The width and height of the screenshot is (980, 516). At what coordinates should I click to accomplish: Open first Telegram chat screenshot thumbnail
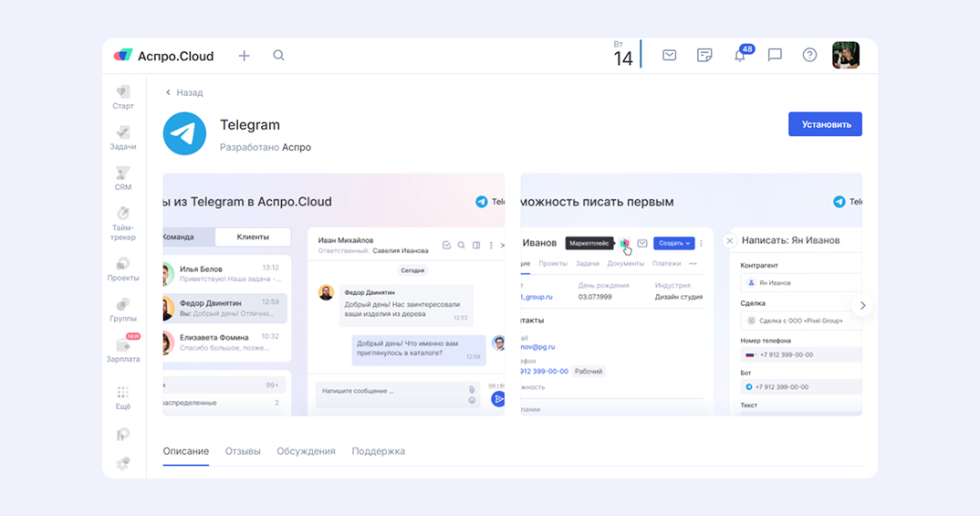334,295
